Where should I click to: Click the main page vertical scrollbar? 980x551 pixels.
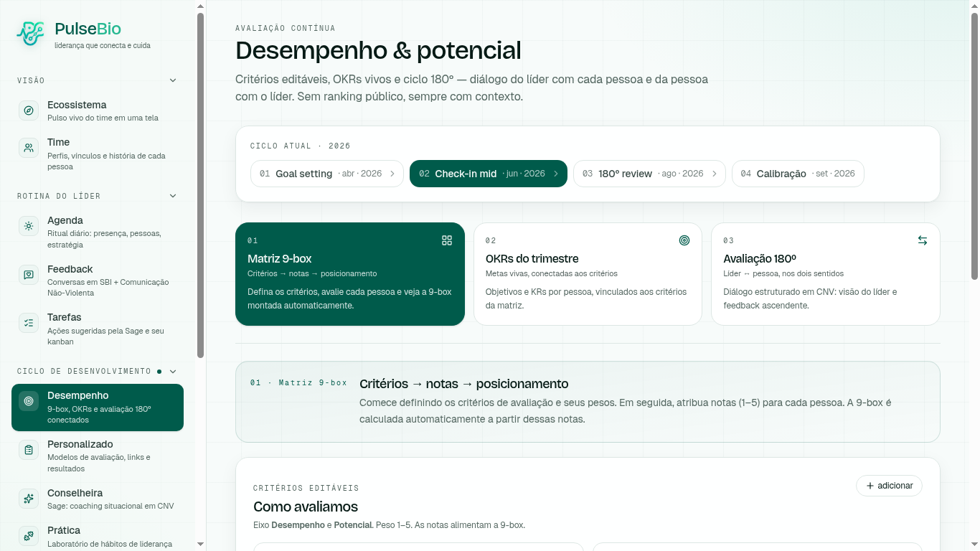(x=974, y=146)
